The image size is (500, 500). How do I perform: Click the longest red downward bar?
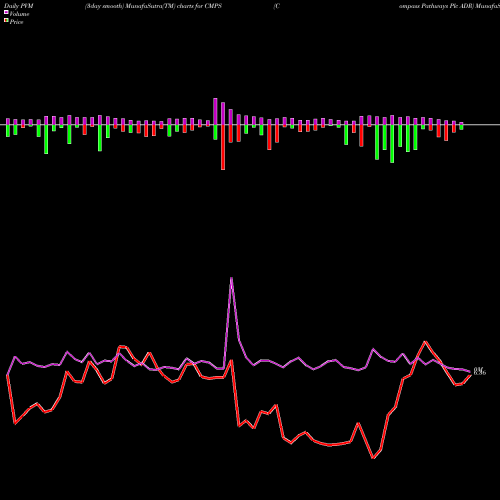(223, 147)
